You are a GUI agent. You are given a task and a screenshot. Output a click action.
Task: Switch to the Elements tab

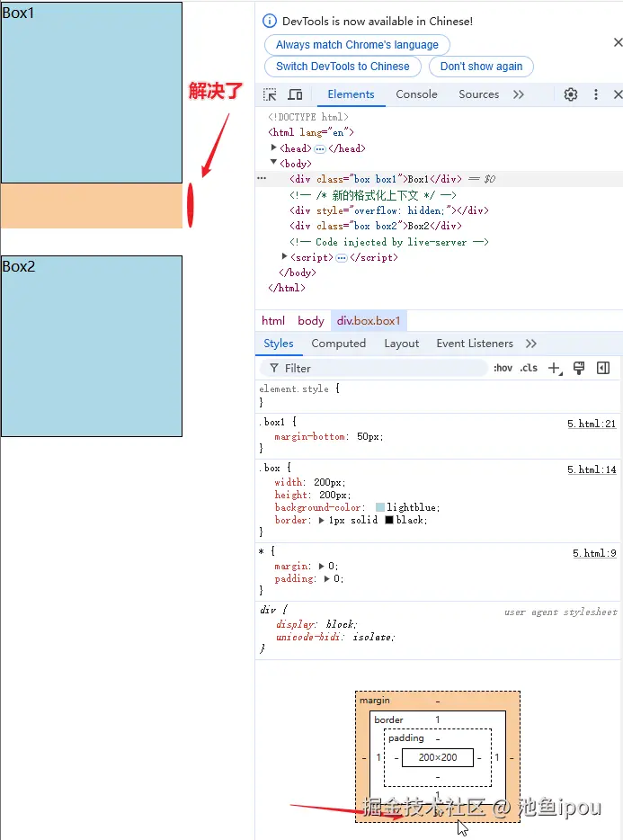pyautogui.click(x=351, y=94)
